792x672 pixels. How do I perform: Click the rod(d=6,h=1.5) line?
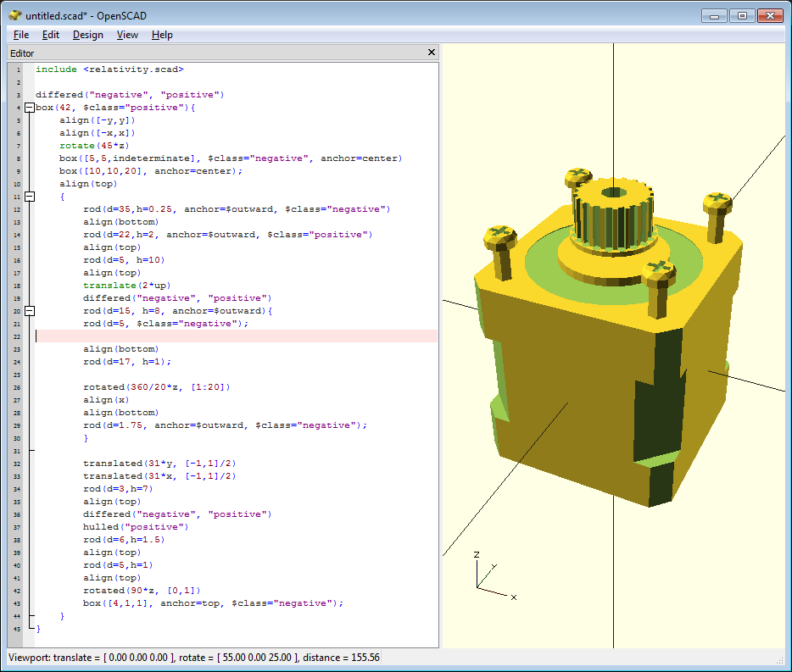coord(124,540)
